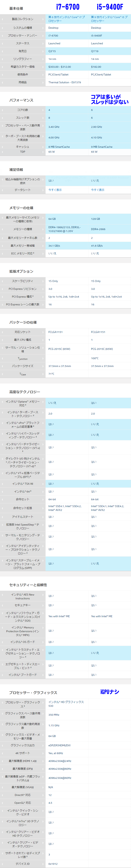Image resolution: width=131 pixels, height=868 pixels.
Task: Expand the デバイス ID row right chevron
Action: pos(43,864)
